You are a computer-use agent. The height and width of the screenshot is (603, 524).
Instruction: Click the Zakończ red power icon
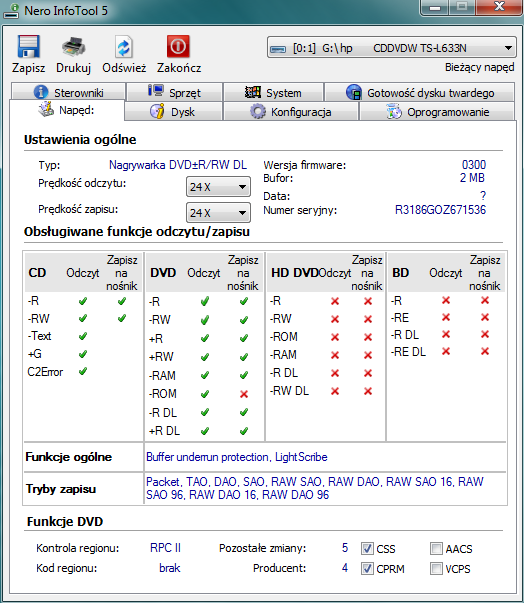point(178,47)
